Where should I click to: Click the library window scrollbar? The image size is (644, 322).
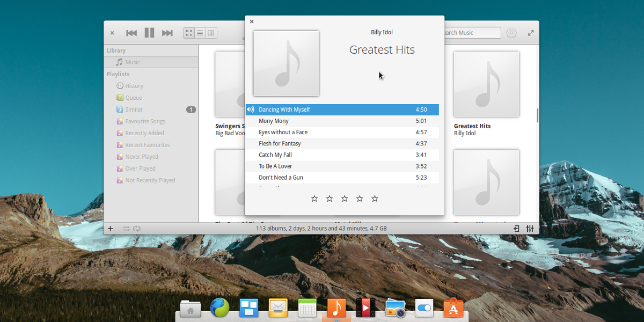(x=537, y=115)
